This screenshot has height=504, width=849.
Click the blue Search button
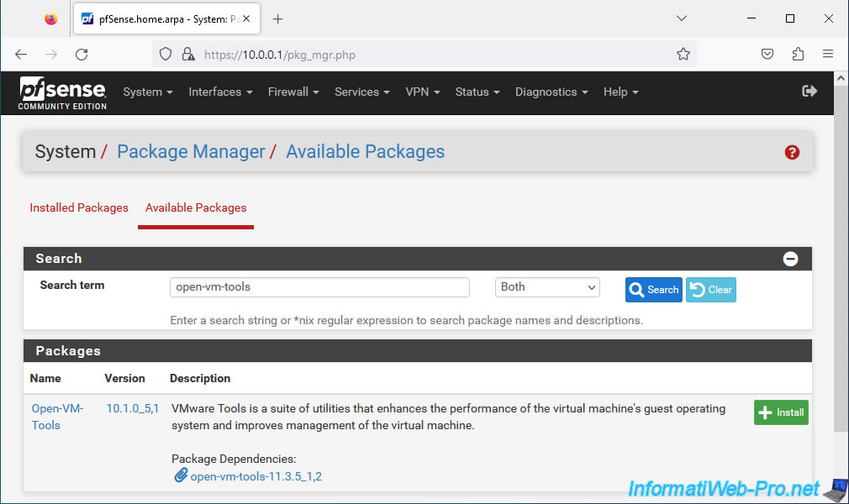click(x=653, y=290)
